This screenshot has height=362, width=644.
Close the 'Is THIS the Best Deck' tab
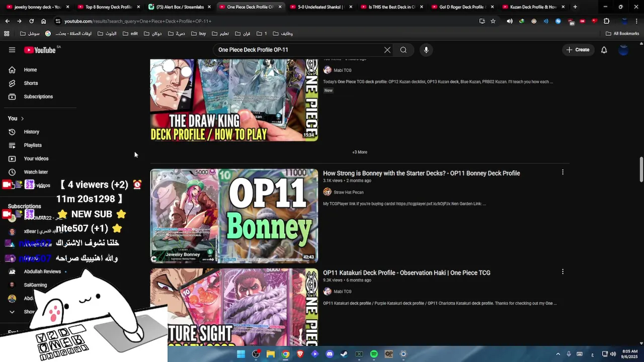[422, 7]
